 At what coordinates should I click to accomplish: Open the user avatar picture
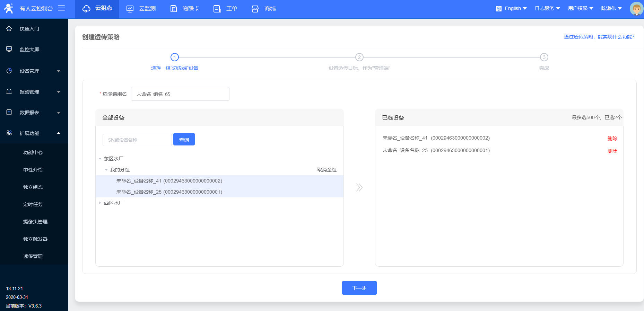pos(636,9)
